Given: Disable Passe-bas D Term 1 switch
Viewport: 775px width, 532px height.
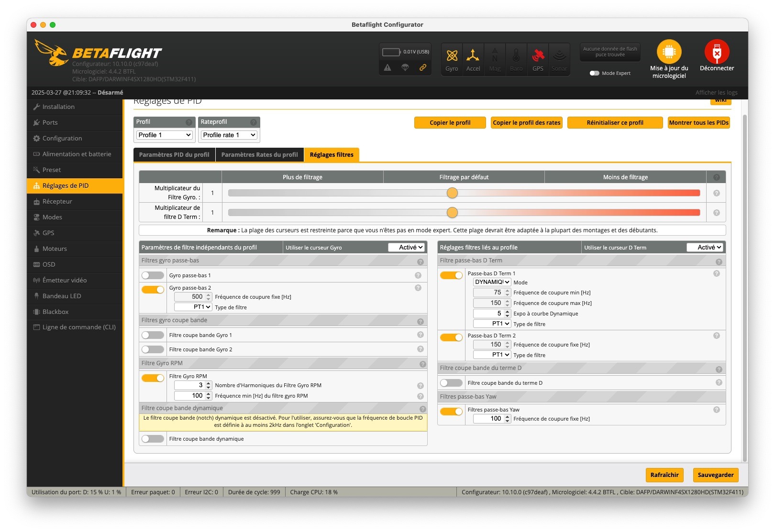Looking at the screenshot, I should point(451,275).
